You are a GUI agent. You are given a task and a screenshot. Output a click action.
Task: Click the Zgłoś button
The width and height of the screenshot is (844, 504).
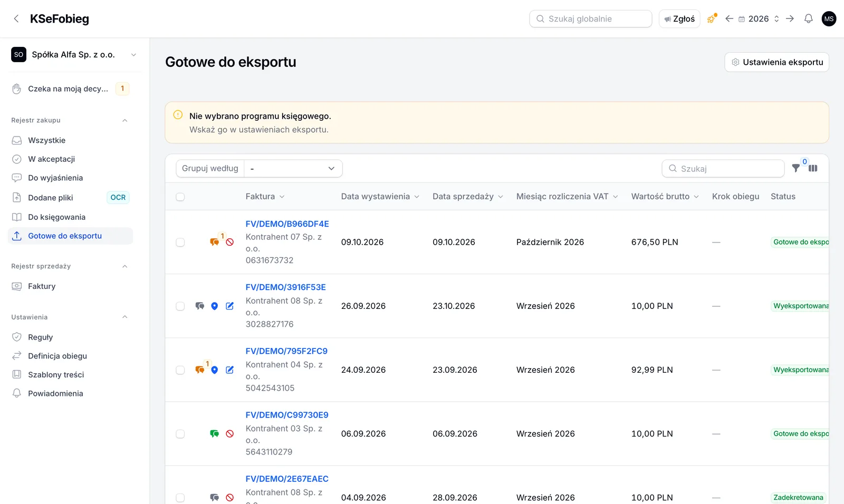(x=679, y=19)
